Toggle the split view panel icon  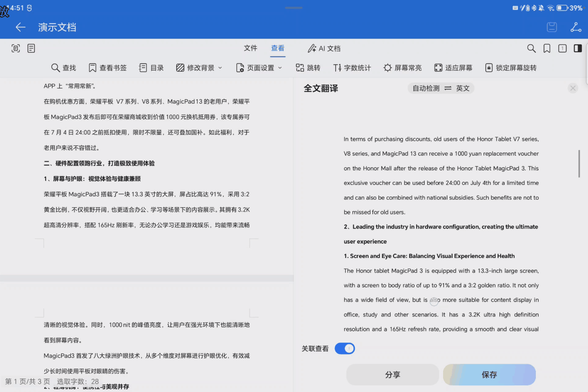pyautogui.click(x=578, y=48)
